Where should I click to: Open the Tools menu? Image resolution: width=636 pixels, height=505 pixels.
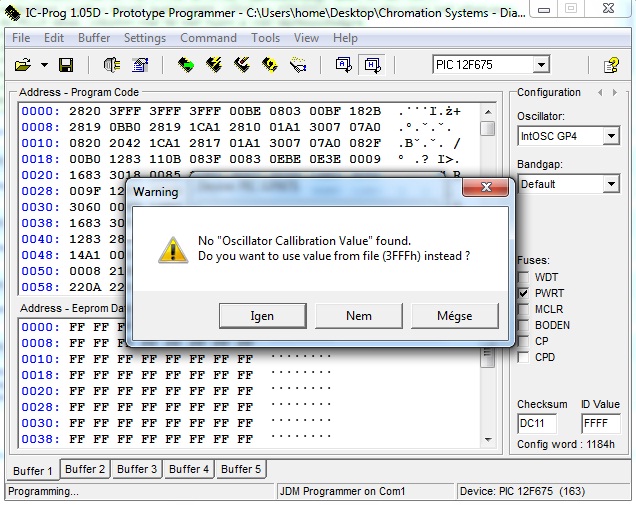266,38
